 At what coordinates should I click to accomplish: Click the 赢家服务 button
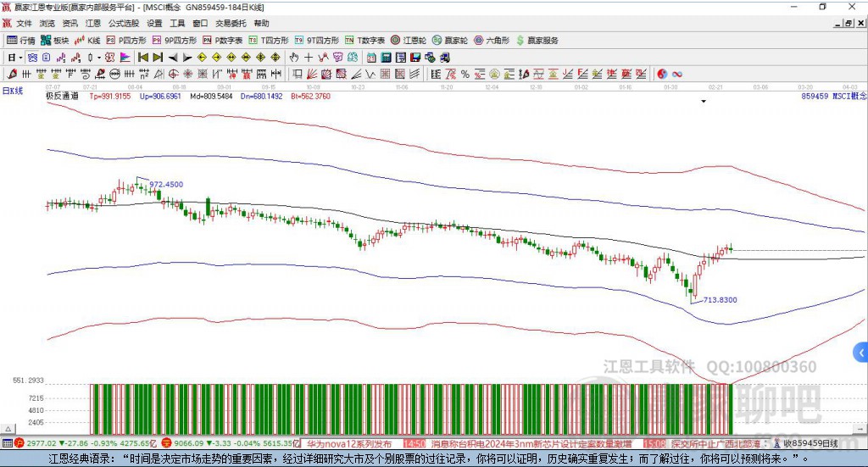click(537, 40)
